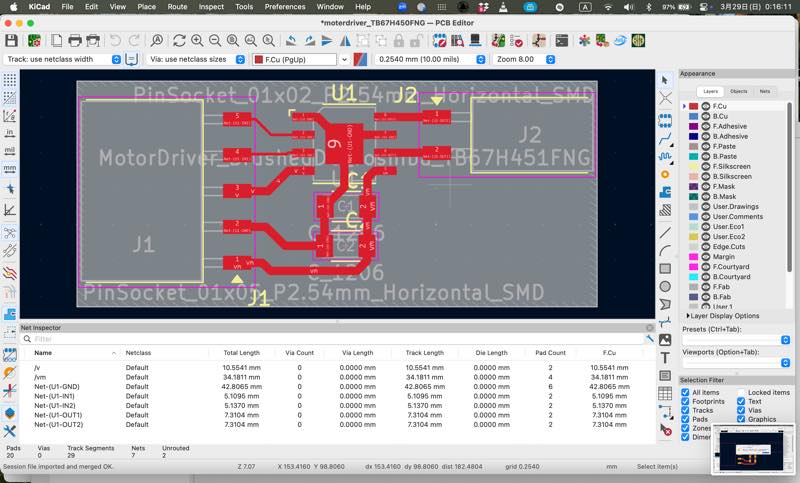Open the Viewports dropdown
This screenshot has width=800, height=483.
point(736,363)
